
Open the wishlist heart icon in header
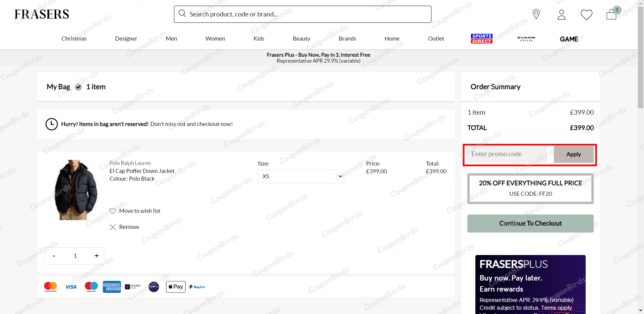pos(586,14)
